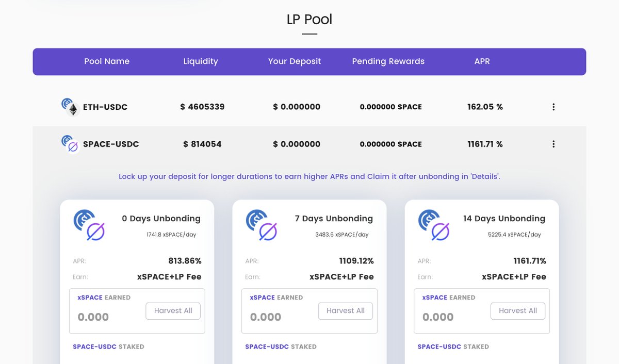Click SPACE-USDC row APR 1161.71 %
The image size is (619, 364).
point(485,144)
